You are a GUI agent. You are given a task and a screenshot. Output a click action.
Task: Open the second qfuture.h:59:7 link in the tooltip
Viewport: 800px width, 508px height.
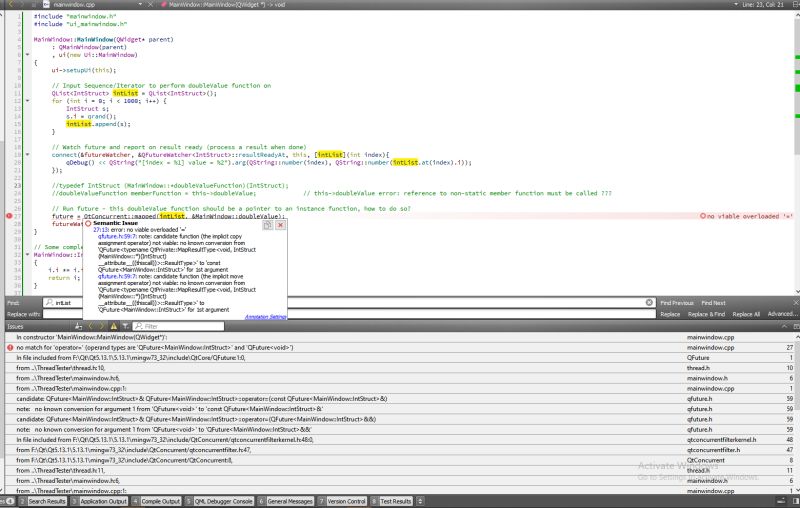pos(117,276)
